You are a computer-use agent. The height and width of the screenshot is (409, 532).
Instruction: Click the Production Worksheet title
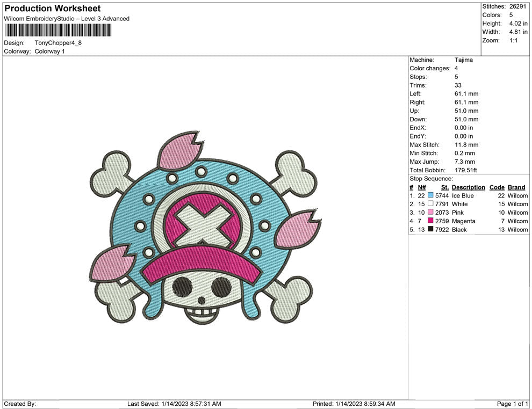click(x=52, y=8)
